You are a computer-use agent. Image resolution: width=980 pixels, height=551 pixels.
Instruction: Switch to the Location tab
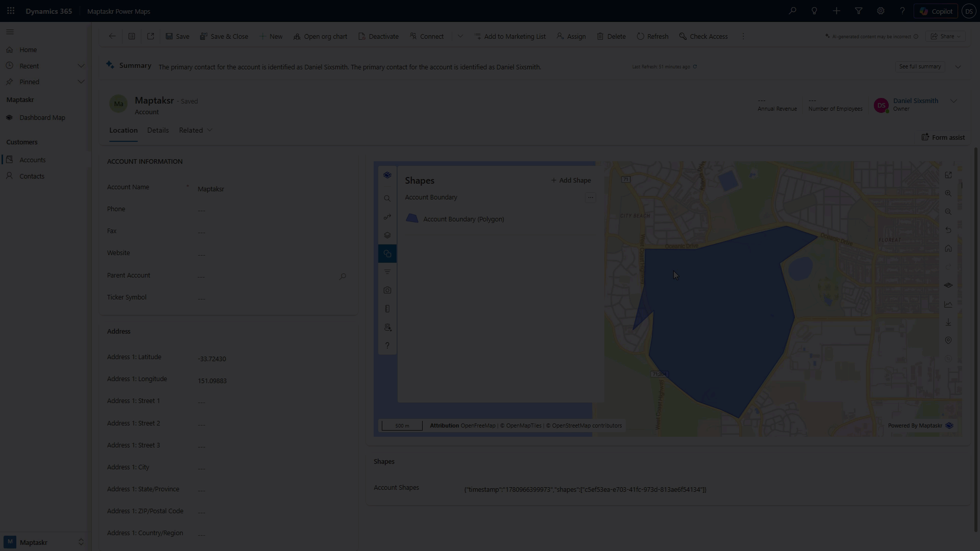pyautogui.click(x=124, y=130)
